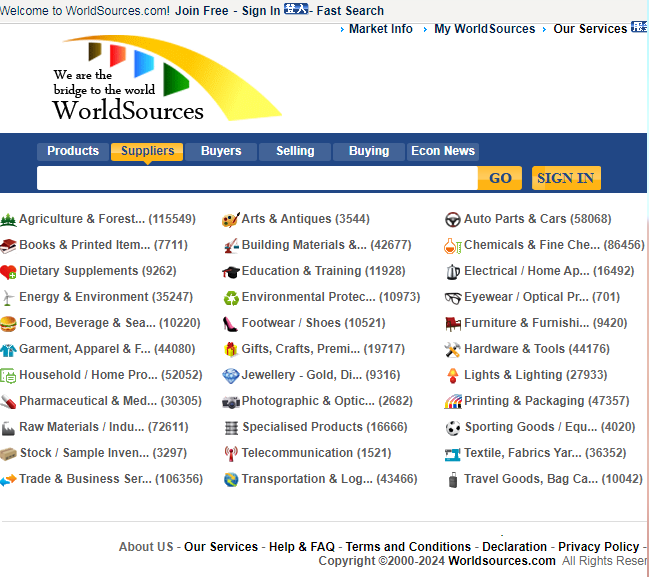The height and width of the screenshot is (577, 649).
Task: Click the GO search button
Action: pos(500,178)
